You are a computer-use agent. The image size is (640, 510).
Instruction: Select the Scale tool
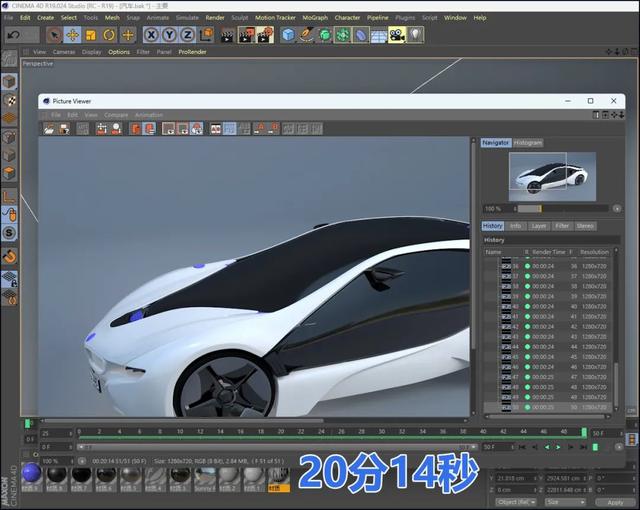91,35
